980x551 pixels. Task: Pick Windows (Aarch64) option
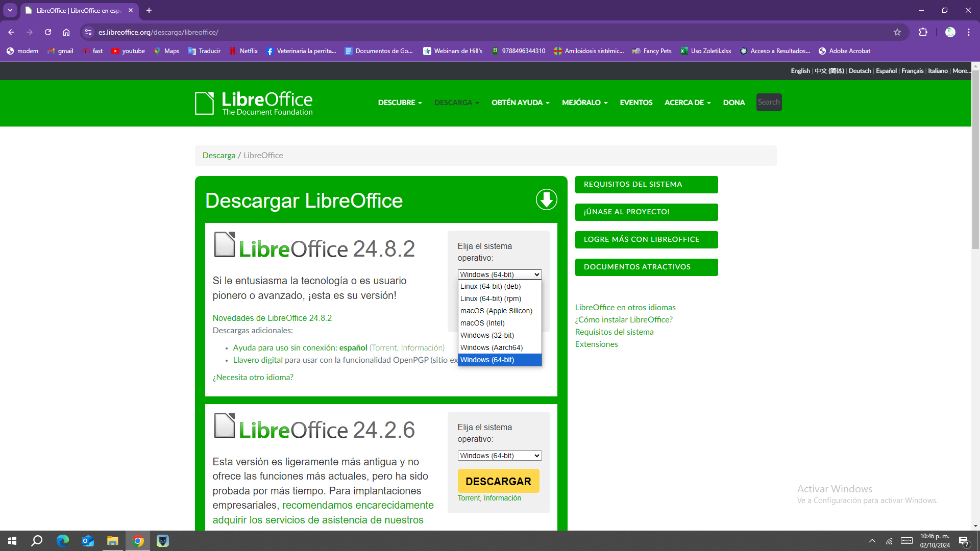500,347
